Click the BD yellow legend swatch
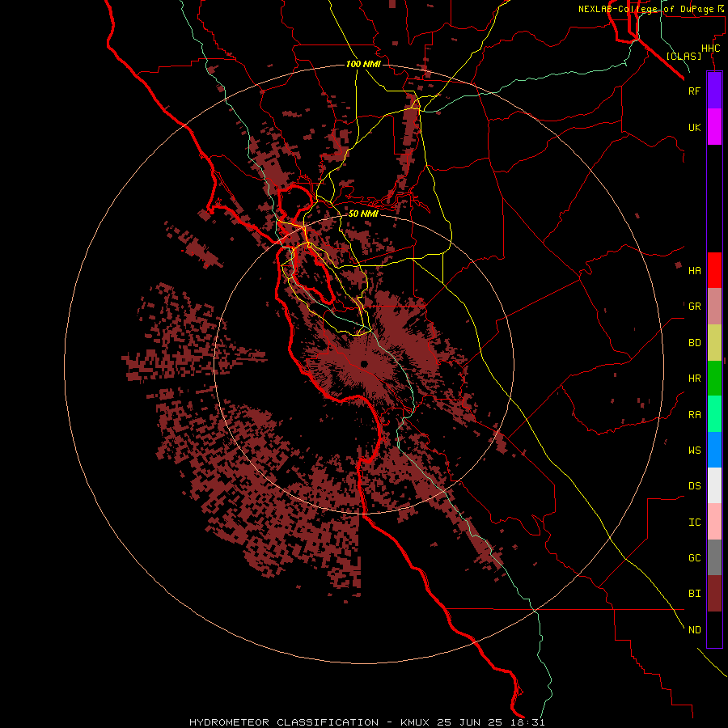This screenshot has height=728, width=728. coord(714,343)
